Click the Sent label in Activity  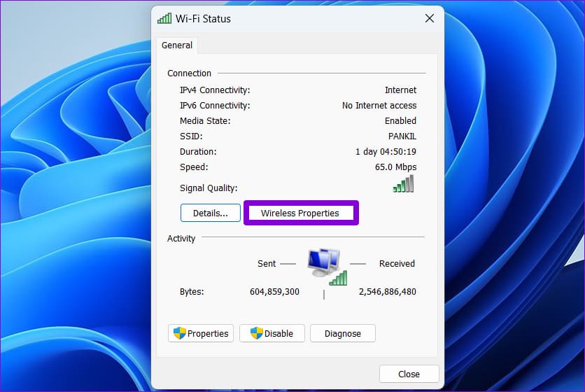click(x=267, y=264)
